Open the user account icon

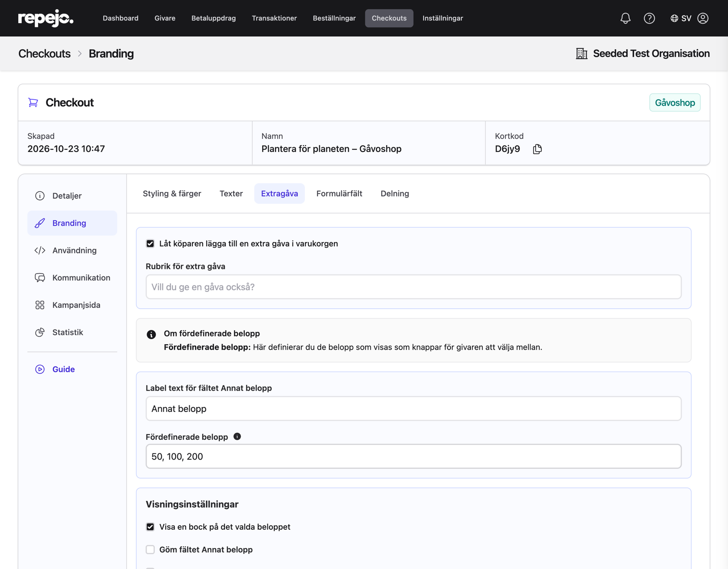(x=703, y=18)
